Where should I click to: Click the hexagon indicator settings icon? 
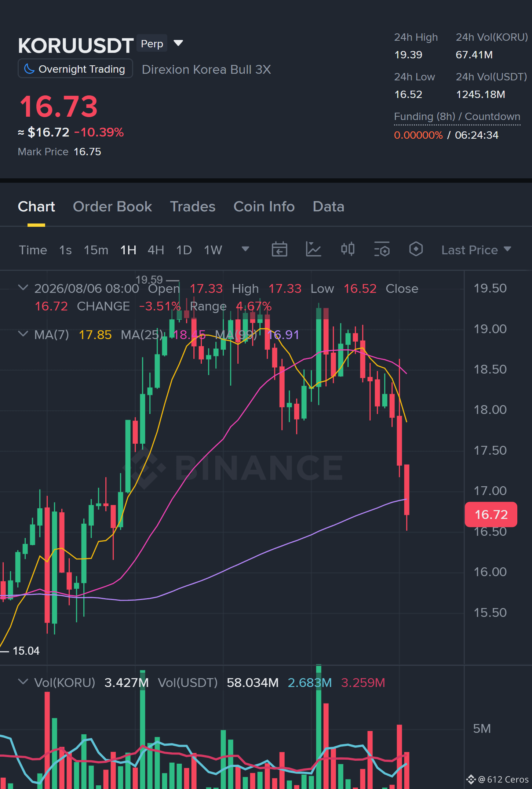416,249
